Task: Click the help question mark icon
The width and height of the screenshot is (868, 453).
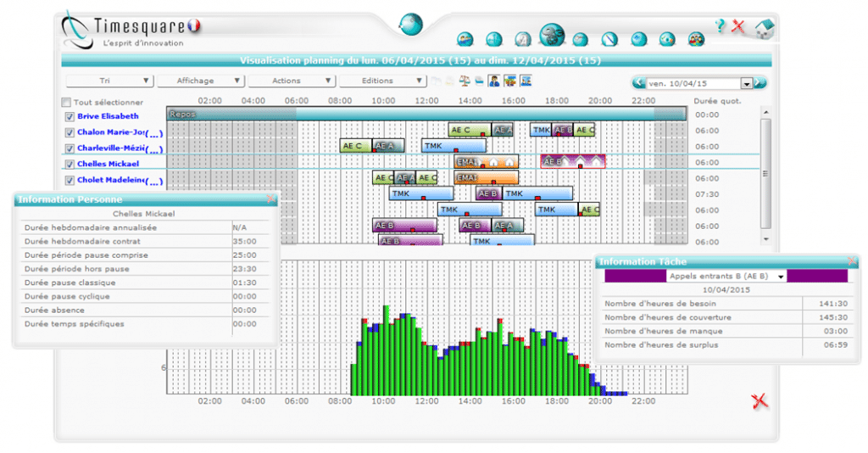Action: click(720, 26)
